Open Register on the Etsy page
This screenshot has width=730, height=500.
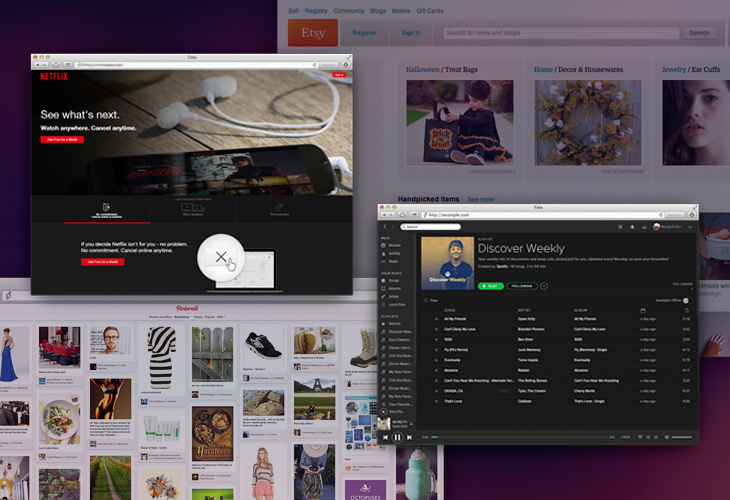tap(365, 33)
